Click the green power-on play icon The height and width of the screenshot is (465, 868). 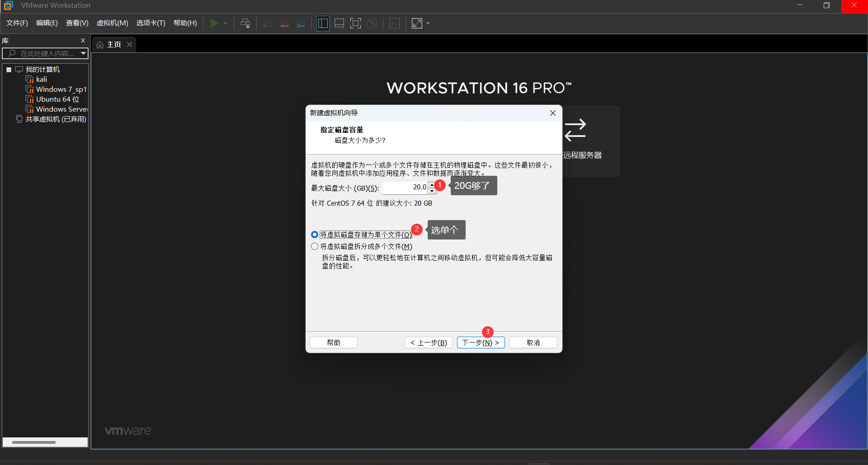(x=214, y=23)
